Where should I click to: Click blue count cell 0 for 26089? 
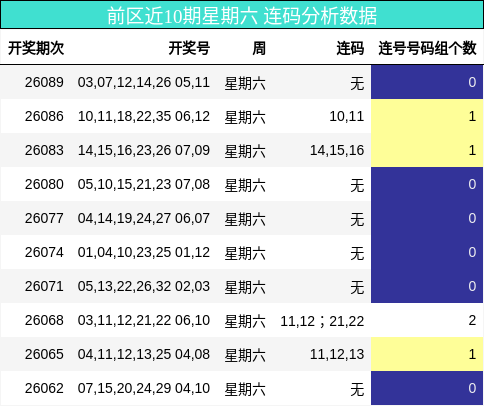pyautogui.click(x=427, y=82)
